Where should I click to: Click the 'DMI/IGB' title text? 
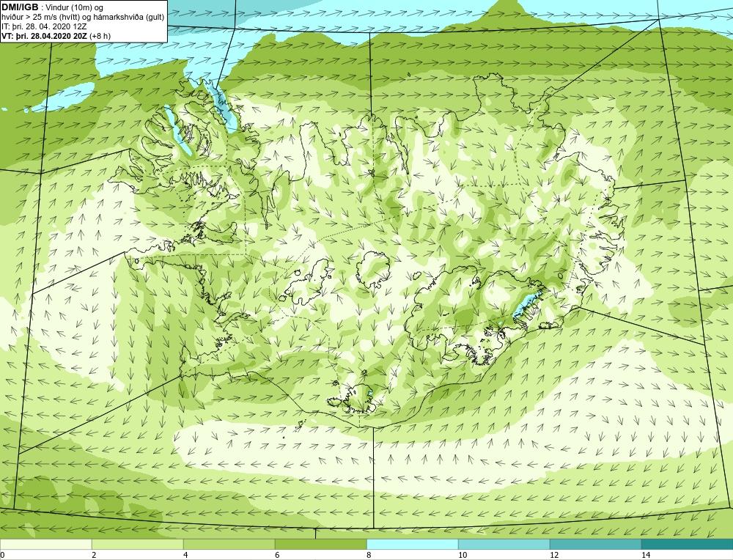[x=20, y=7]
